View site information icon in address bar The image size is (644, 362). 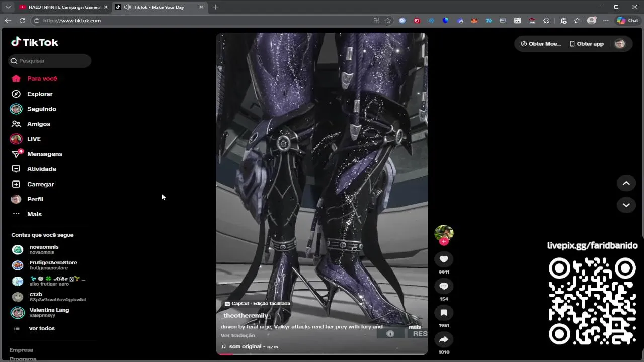coord(36,21)
